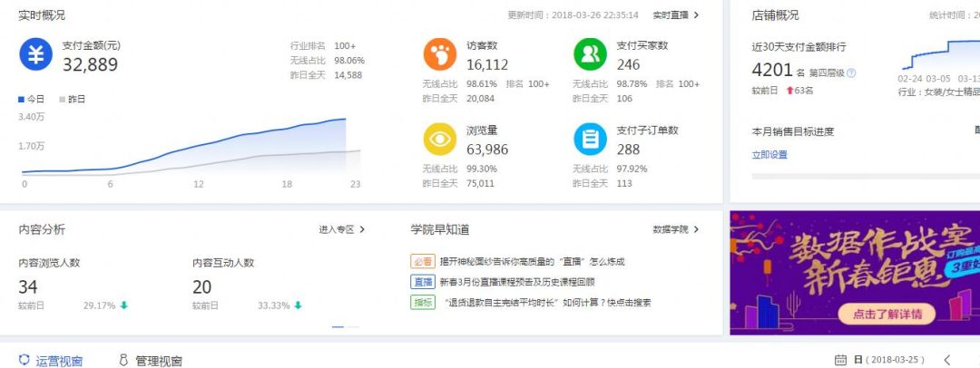The height and width of the screenshot is (368, 980).
Task: Open the 实时直播 live broadcast link
Action: pyautogui.click(x=671, y=15)
